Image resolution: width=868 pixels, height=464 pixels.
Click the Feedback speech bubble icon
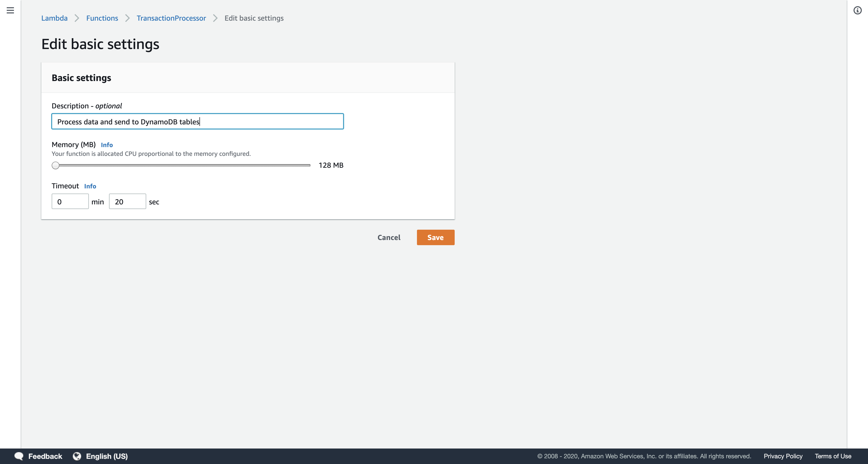[19, 456]
